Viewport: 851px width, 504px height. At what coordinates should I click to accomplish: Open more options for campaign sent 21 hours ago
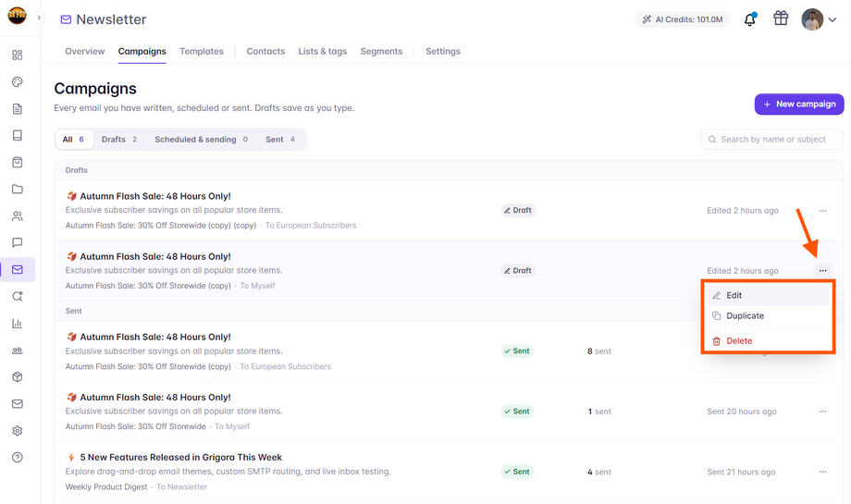click(x=822, y=472)
